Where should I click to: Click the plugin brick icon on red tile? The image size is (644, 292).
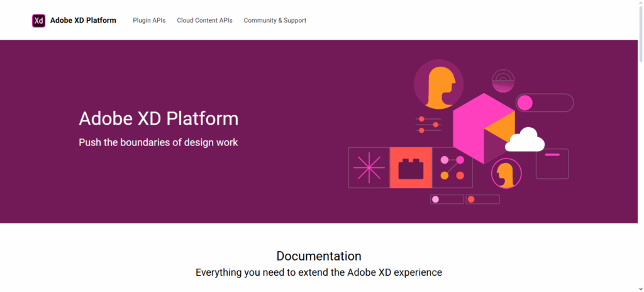[411, 168]
